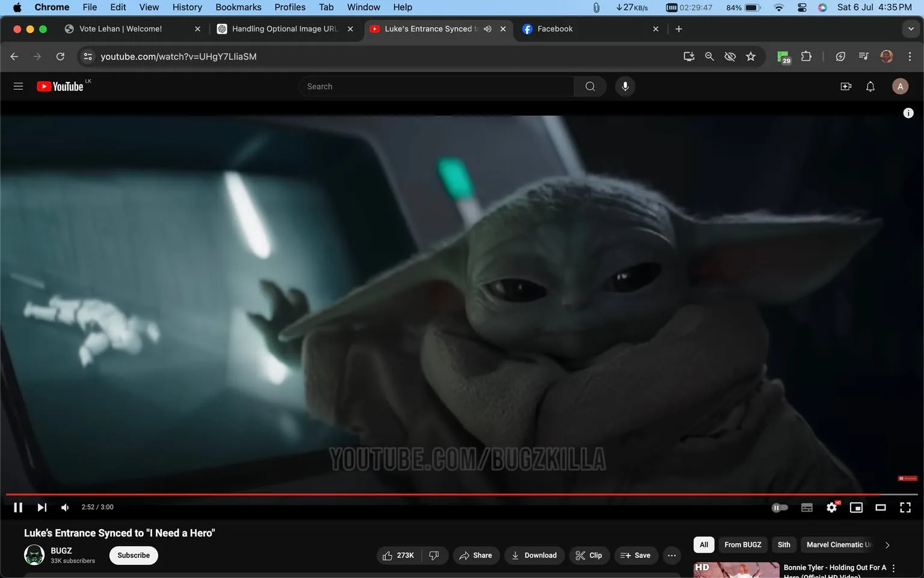Open the video in Miniplayer
Viewport: 924px width, 578px height.
[x=856, y=507]
